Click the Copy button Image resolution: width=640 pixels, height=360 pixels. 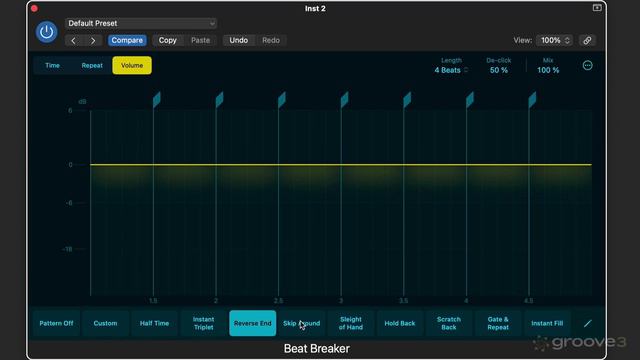click(x=167, y=40)
